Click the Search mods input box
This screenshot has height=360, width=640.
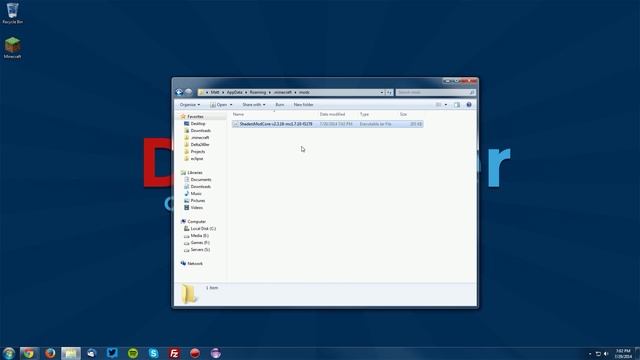[435, 93]
